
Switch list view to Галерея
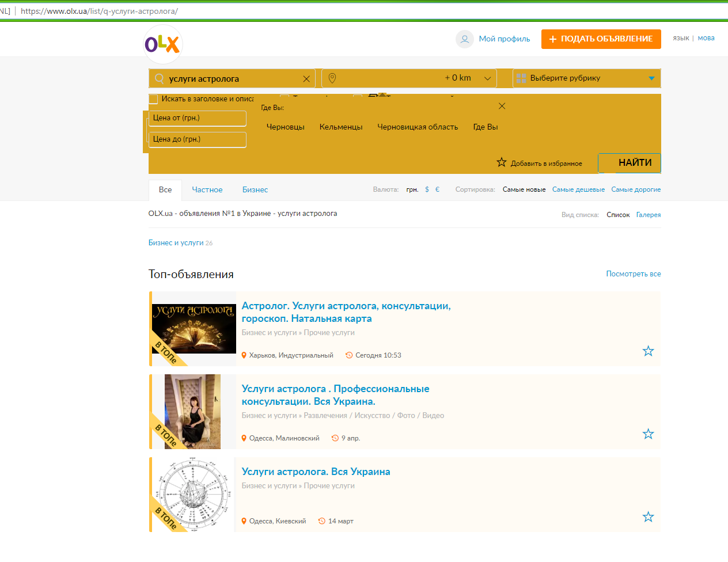(x=648, y=215)
